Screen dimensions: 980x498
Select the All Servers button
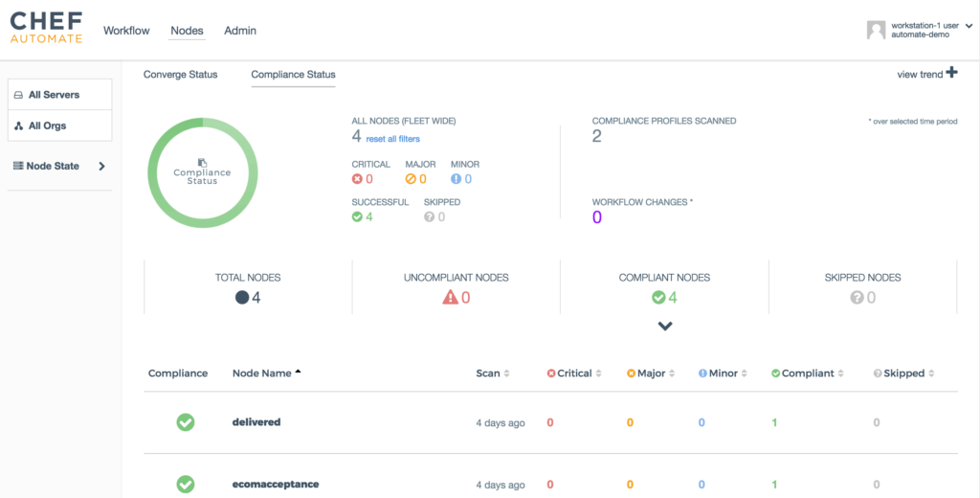(59, 95)
